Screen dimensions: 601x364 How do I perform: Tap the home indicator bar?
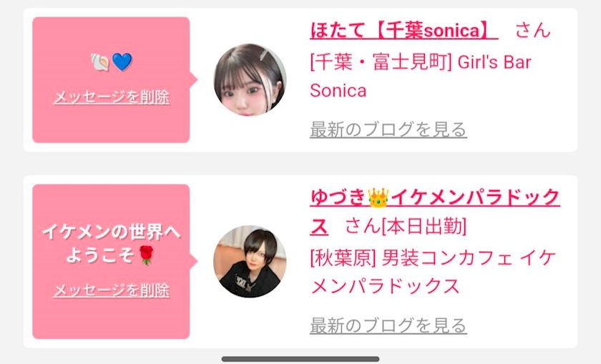(300, 359)
